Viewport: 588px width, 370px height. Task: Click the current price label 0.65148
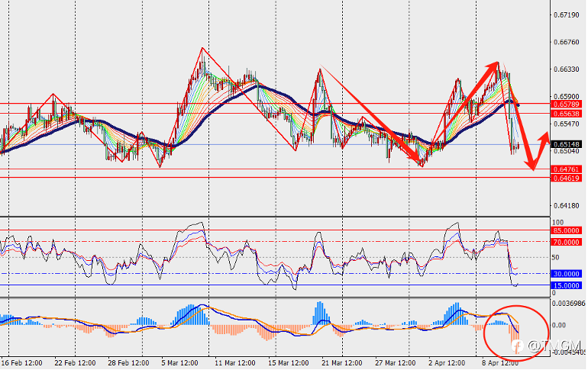coord(567,144)
